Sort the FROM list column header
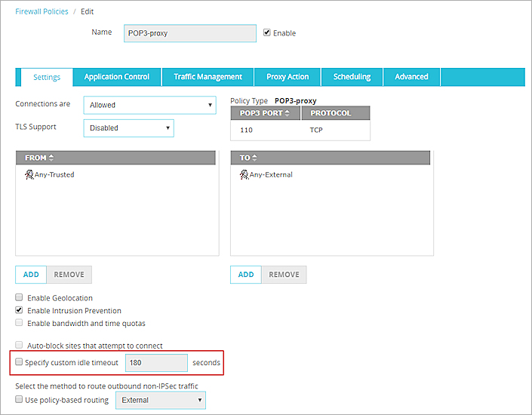532x415 pixels. (39, 158)
